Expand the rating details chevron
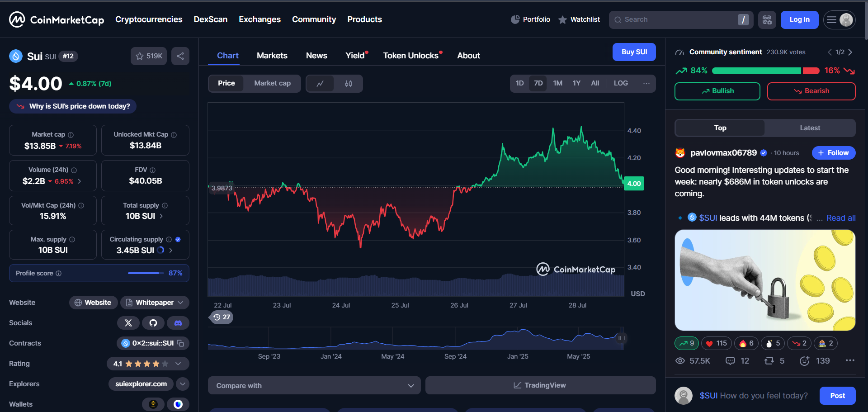 178,364
